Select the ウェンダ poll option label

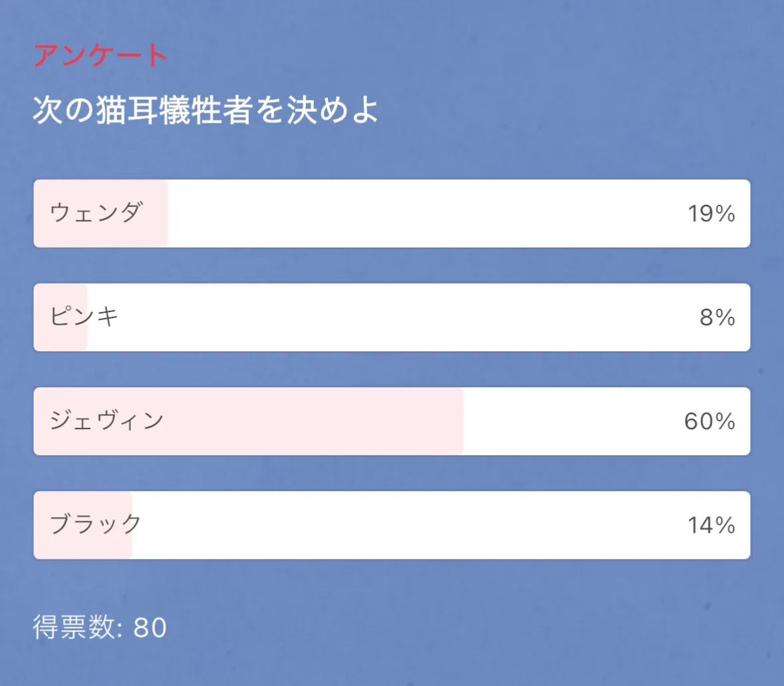tap(96, 213)
